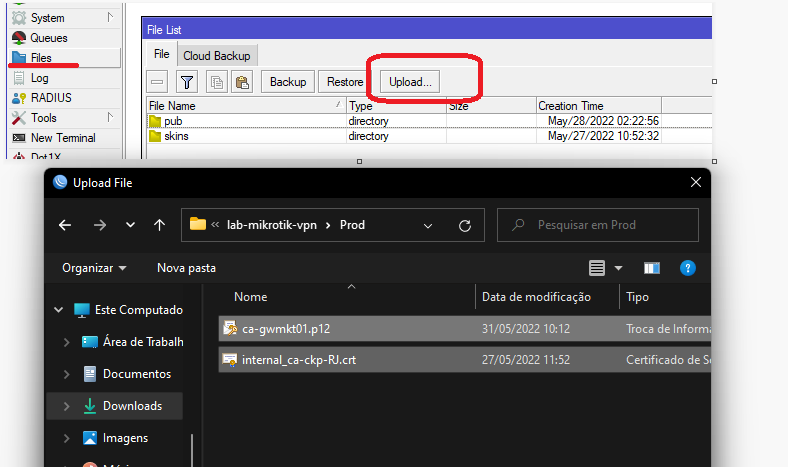Launch New Terminal from WinBox sidebar

pos(65,138)
